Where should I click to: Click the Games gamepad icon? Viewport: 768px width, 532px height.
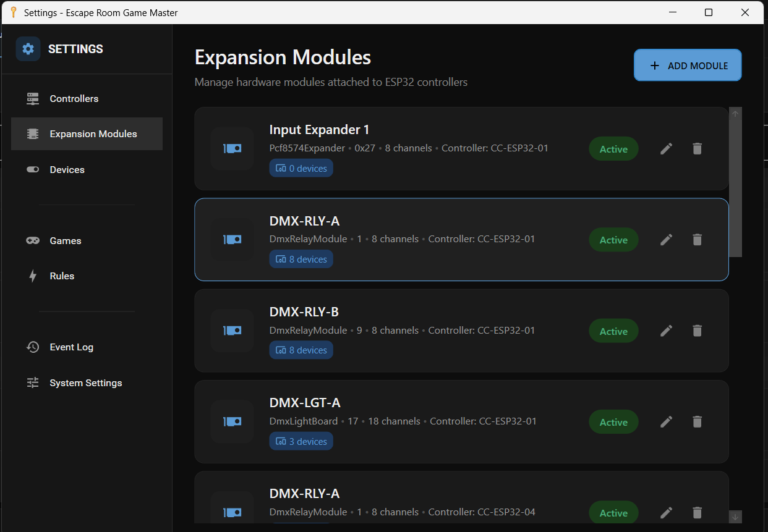(x=33, y=241)
